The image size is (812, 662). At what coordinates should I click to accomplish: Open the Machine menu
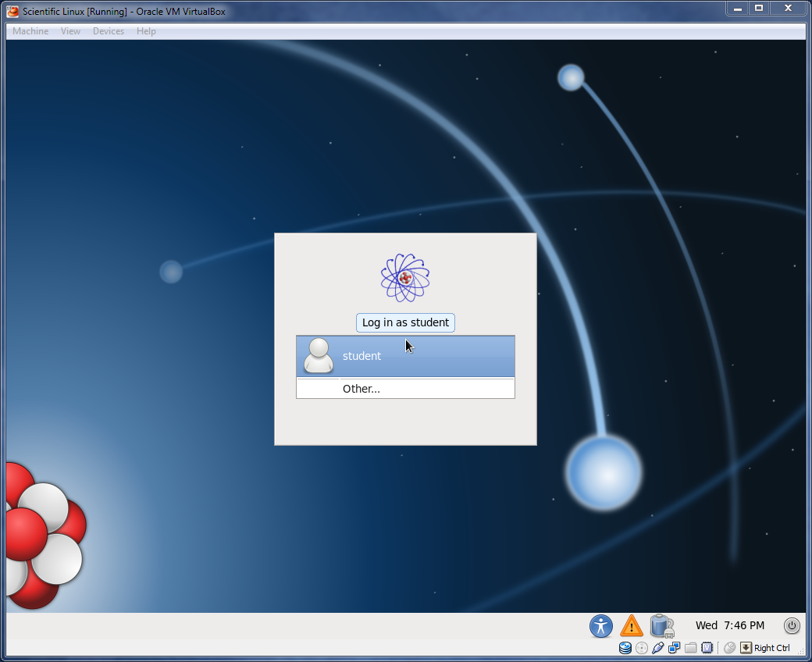point(30,31)
